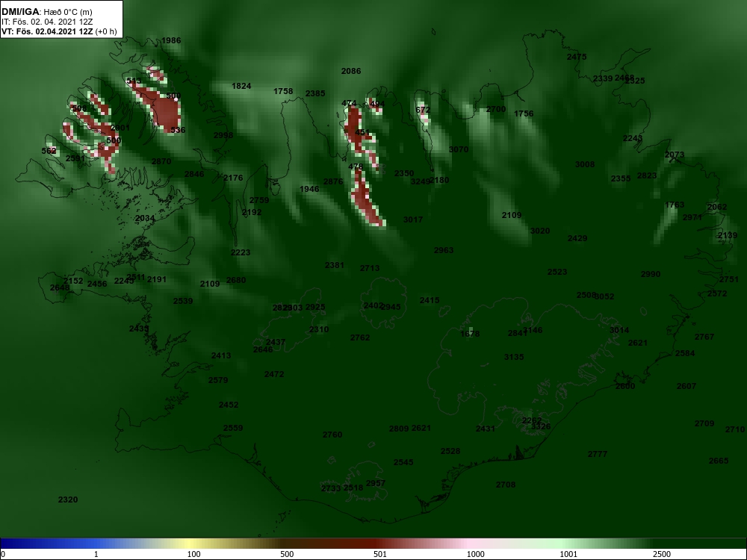Click the map value "2385"
Viewport: 747px width, 560px height.
(x=315, y=94)
